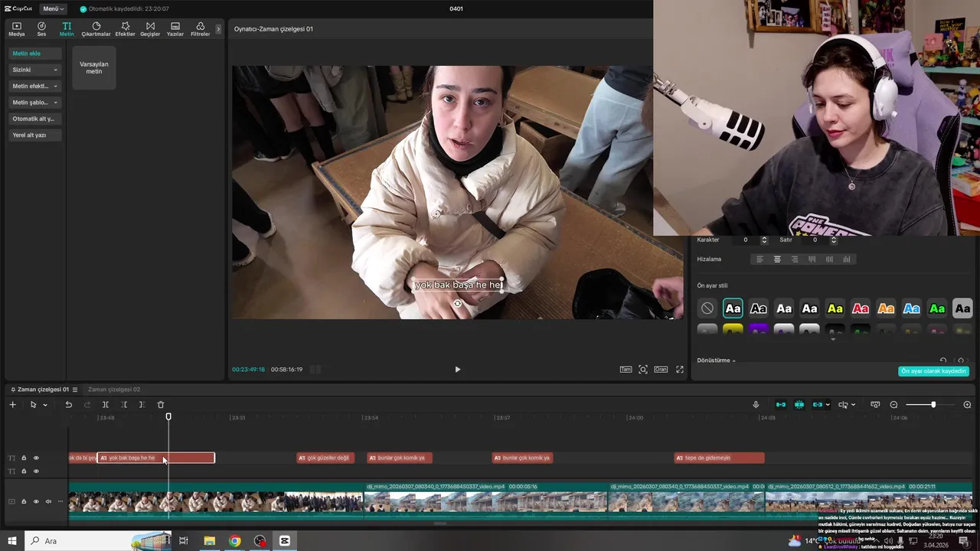Viewport: 980px width, 551px height.
Task: Zoom in the timeline
Action: tap(967, 405)
